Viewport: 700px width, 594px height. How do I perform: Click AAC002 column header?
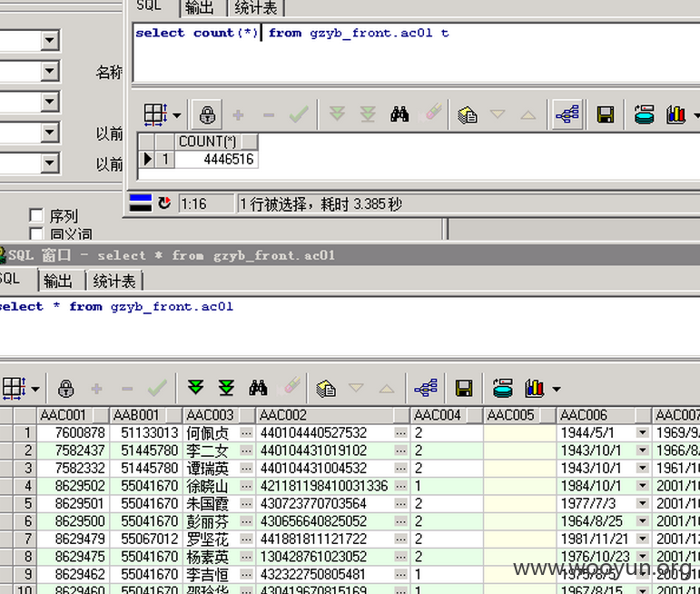(332, 415)
